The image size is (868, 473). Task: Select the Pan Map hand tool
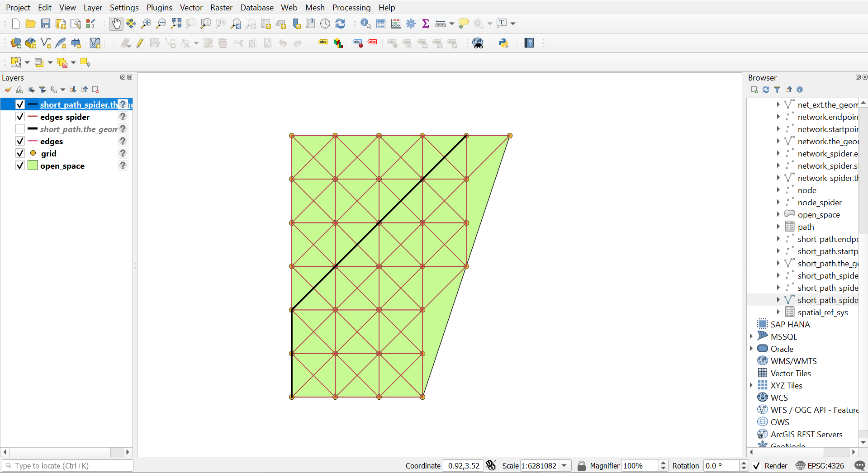[x=116, y=24]
